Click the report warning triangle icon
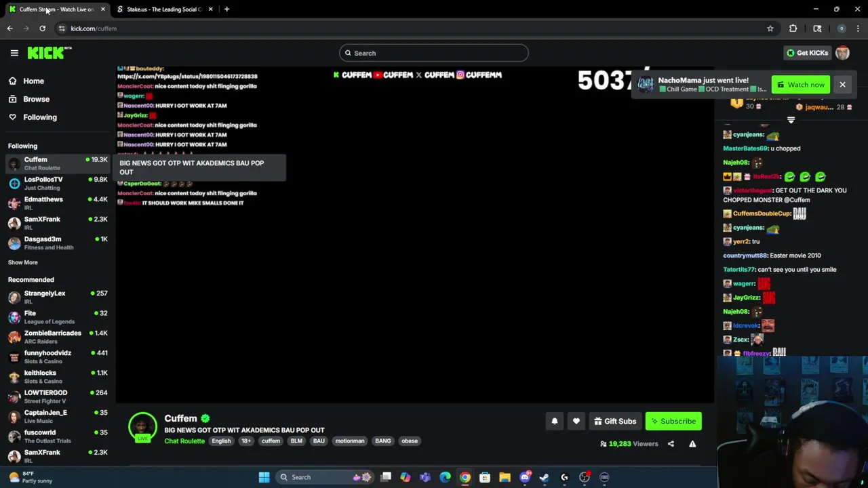The image size is (868, 488). [x=692, y=444]
